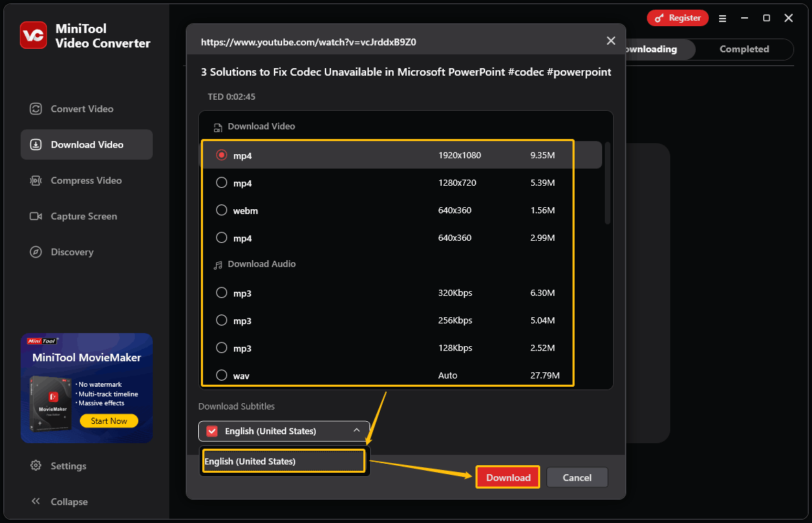
Task: Click the Compress Video sidebar icon
Action: [x=36, y=180]
